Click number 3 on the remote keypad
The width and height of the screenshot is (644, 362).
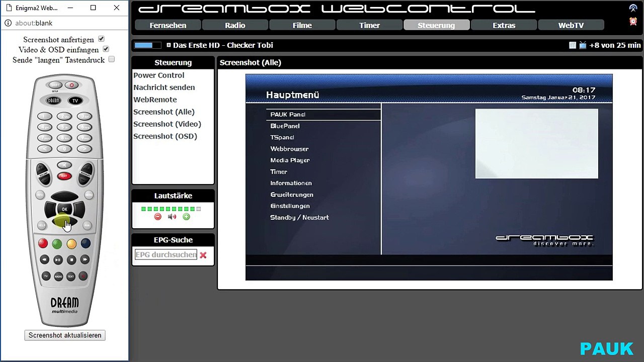coord(84,116)
